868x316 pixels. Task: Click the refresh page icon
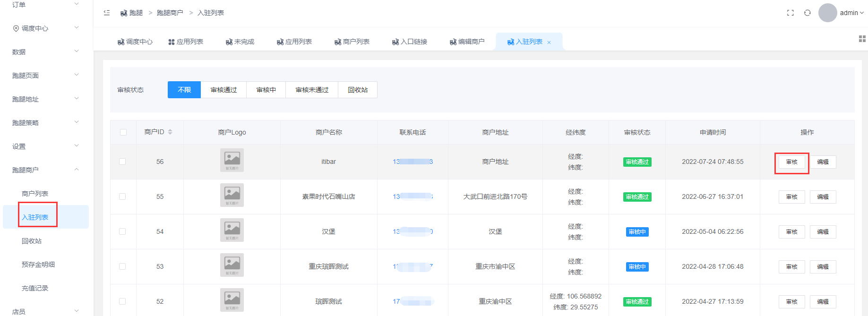[808, 13]
